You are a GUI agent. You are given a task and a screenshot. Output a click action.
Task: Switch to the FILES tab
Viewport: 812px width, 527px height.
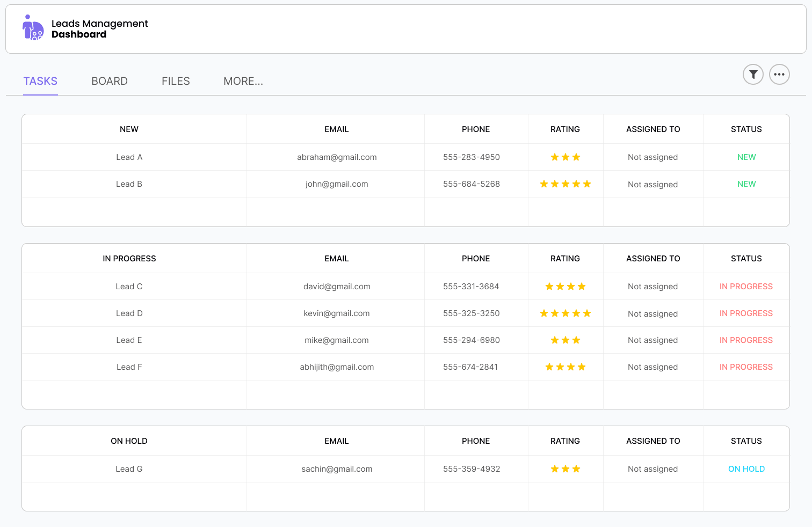175,81
